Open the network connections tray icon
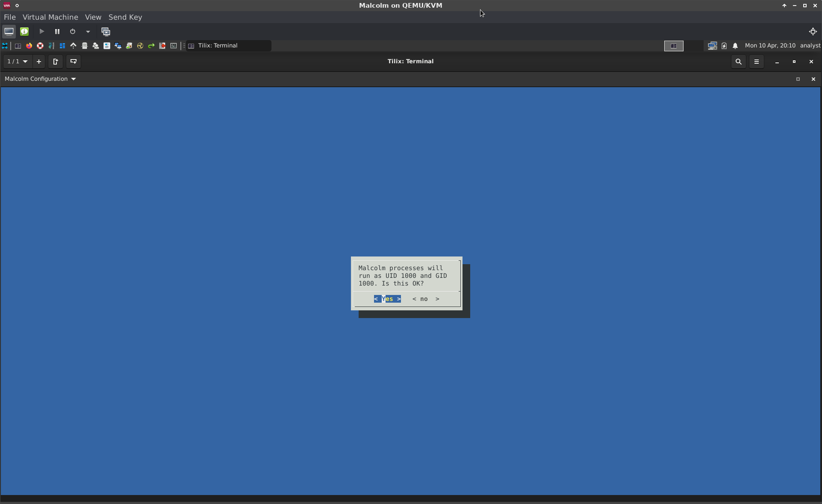 click(x=712, y=46)
